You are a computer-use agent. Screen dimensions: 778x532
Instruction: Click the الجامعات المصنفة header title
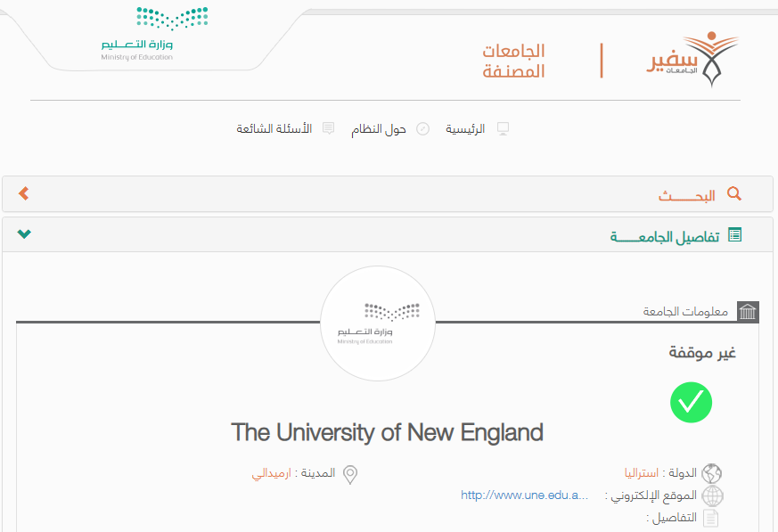(x=513, y=61)
